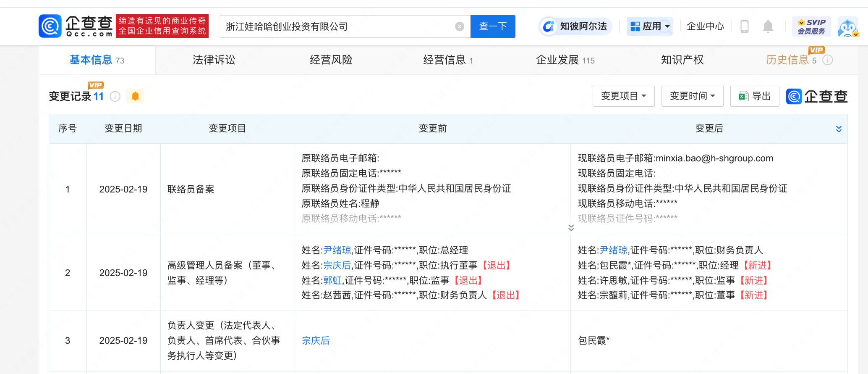Switch to the 知识产权 tab
The image size is (868, 374).
[682, 60]
